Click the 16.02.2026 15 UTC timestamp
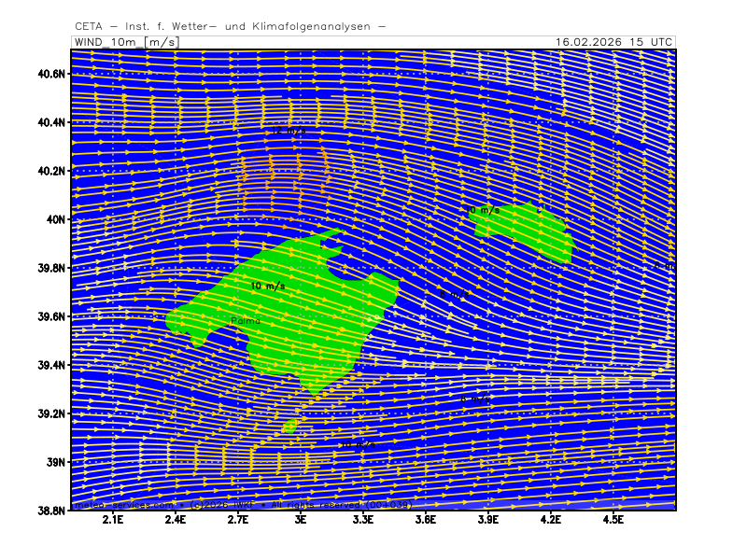This screenshot has width=747, height=560. point(613,42)
